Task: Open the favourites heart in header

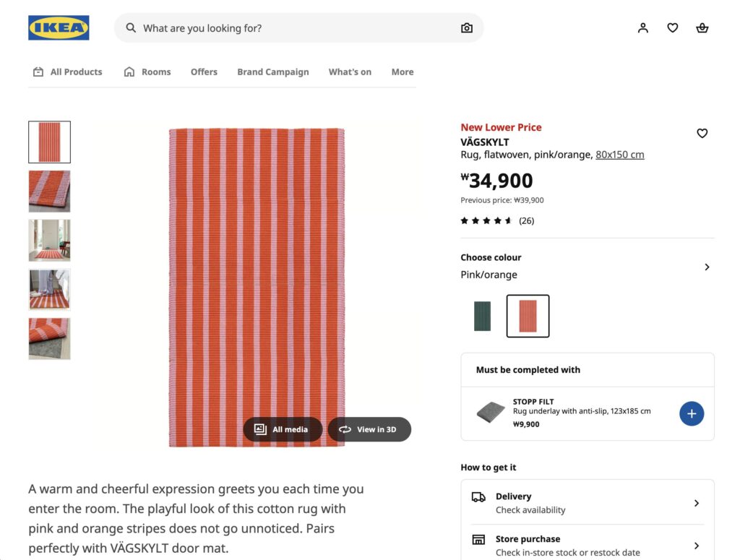Action: (673, 28)
